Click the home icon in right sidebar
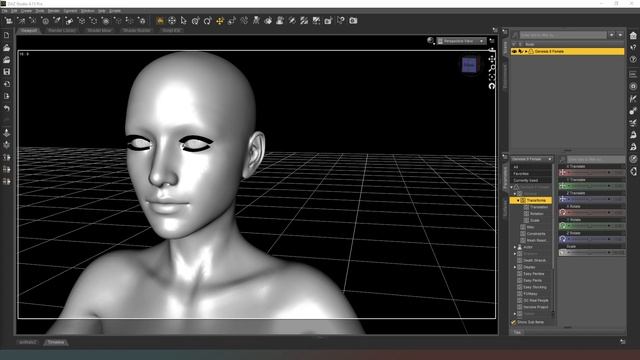Screen dimensions: 640x360 coord(633,36)
